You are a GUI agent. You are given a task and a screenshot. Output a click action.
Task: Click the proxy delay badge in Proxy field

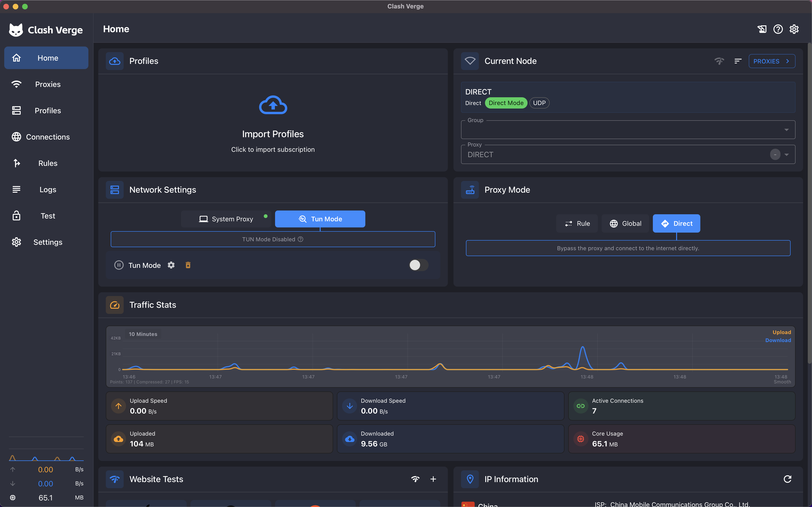(775, 155)
